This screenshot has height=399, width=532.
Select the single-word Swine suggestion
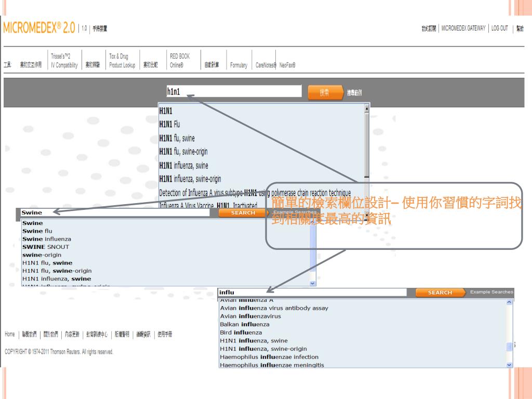(x=33, y=223)
